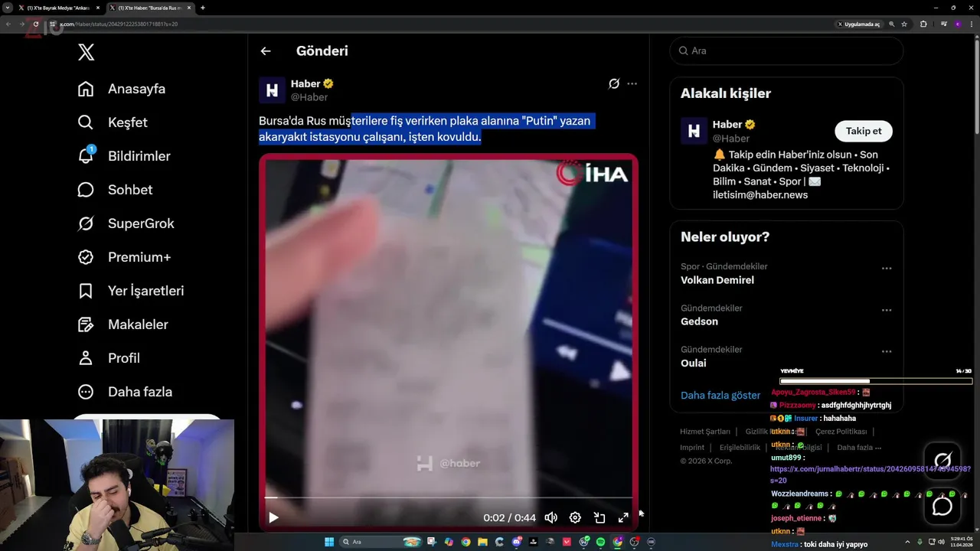Open the floating messages chat button
This screenshot has width=980, height=551.
942,506
